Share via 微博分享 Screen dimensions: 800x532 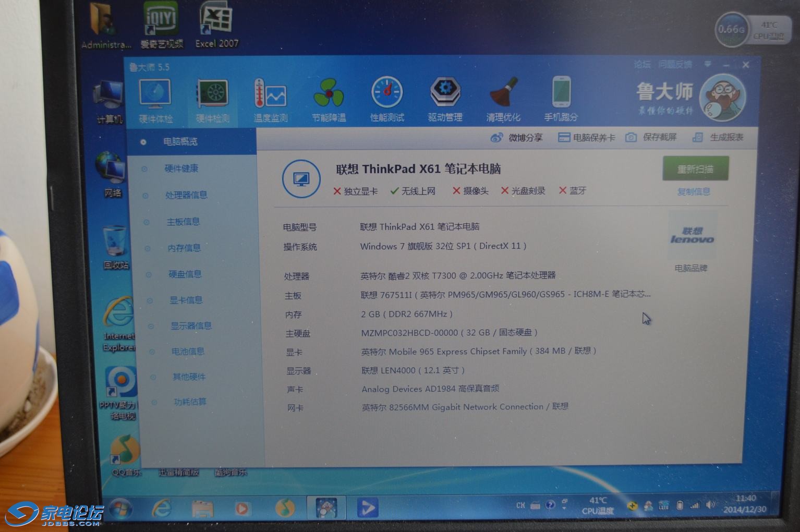[x=517, y=138]
